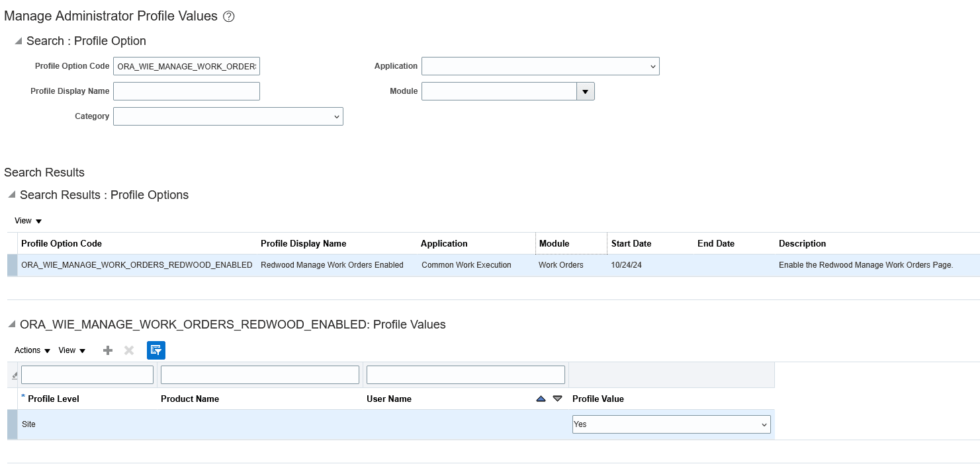Click the Profile Display Name field
The height and width of the screenshot is (468, 980).
(x=186, y=91)
